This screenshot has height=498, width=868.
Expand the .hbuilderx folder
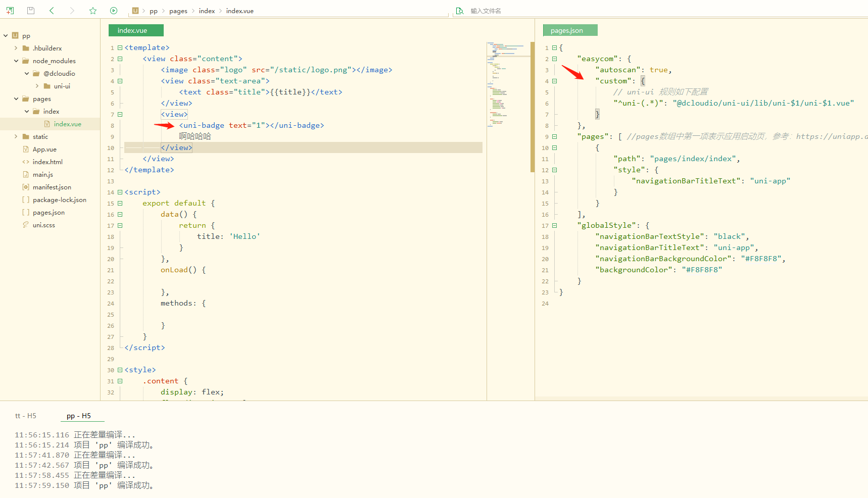point(16,48)
